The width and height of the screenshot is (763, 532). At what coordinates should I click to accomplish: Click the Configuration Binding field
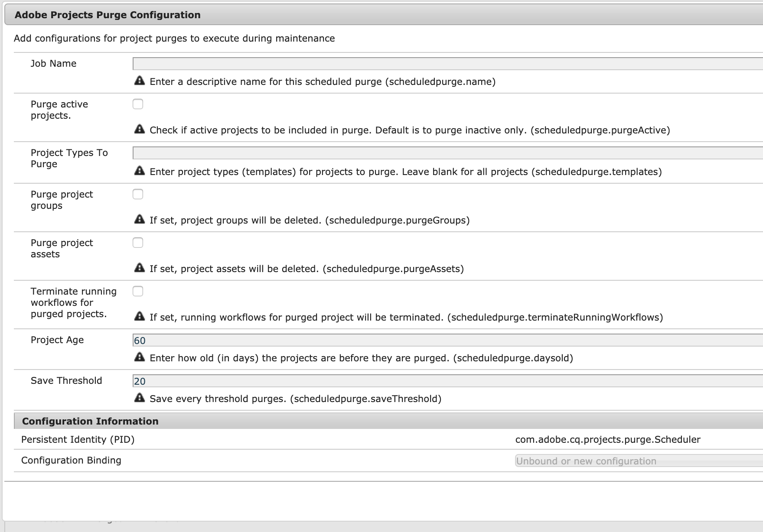click(637, 461)
